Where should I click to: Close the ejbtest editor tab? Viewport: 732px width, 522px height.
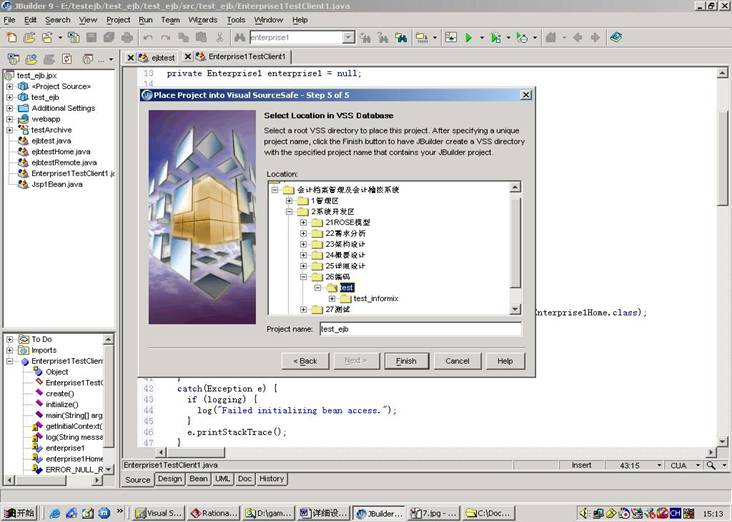[131, 57]
